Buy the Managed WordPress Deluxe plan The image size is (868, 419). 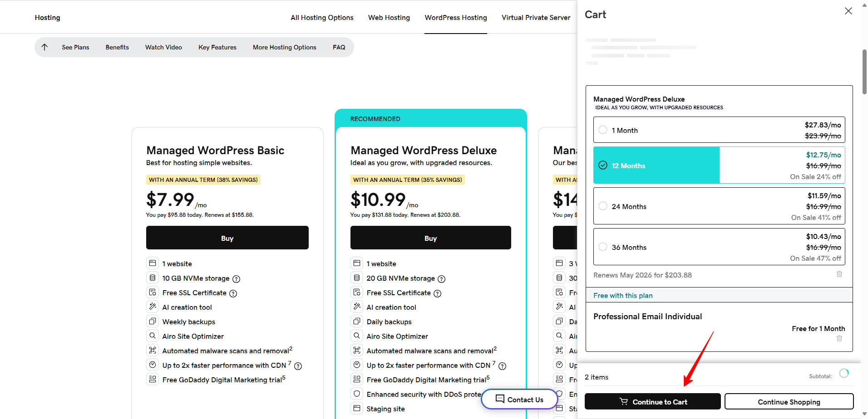click(x=431, y=238)
